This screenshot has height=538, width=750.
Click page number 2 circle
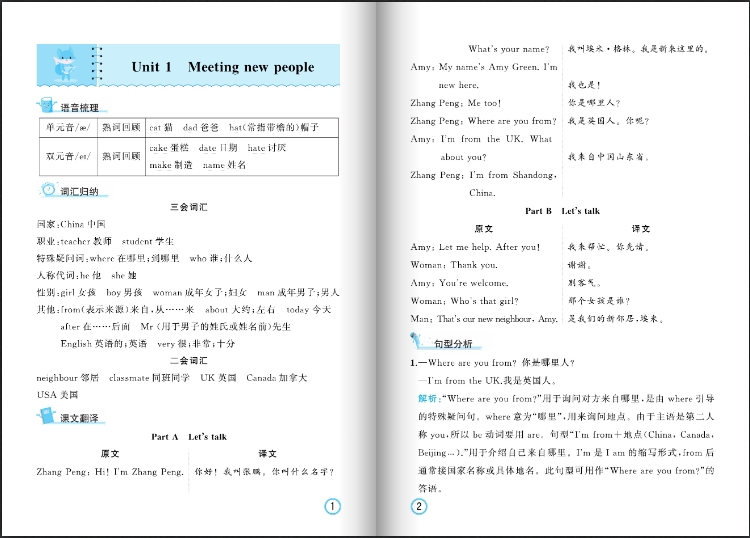click(419, 506)
